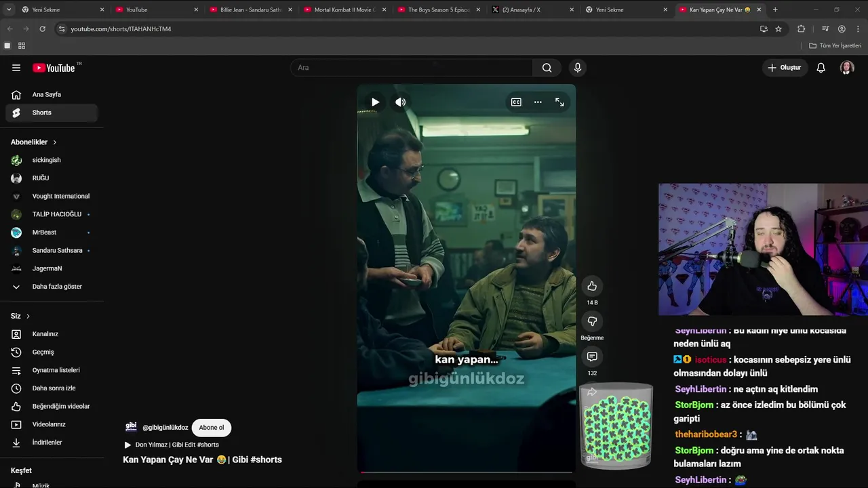Open the three-dot more options on Short
Screen dimensions: 868x488
[x=538, y=102]
